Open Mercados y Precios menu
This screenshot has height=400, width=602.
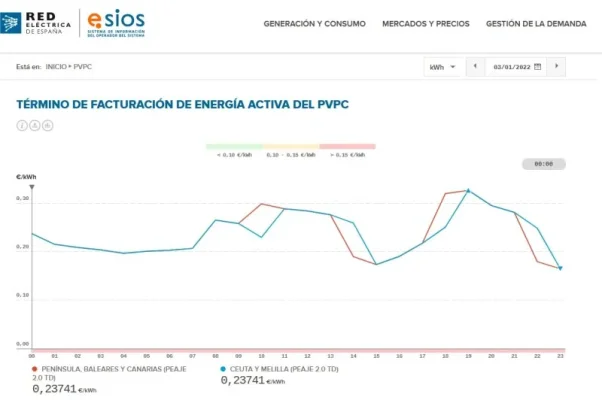pyautogui.click(x=426, y=24)
